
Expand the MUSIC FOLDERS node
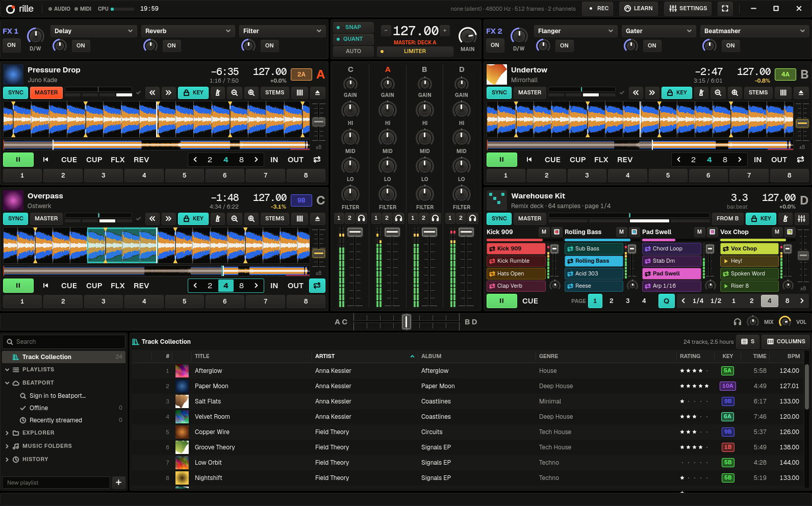7,446
